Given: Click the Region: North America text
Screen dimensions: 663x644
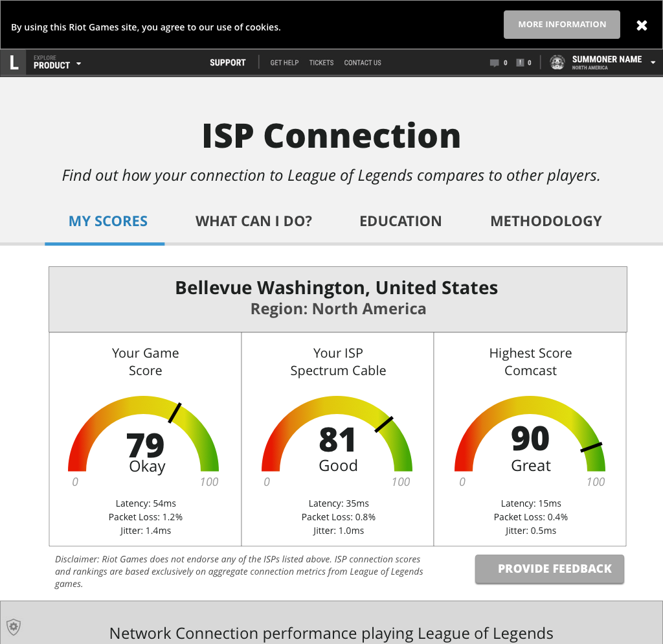Looking at the screenshot, I should pos(338,309).
